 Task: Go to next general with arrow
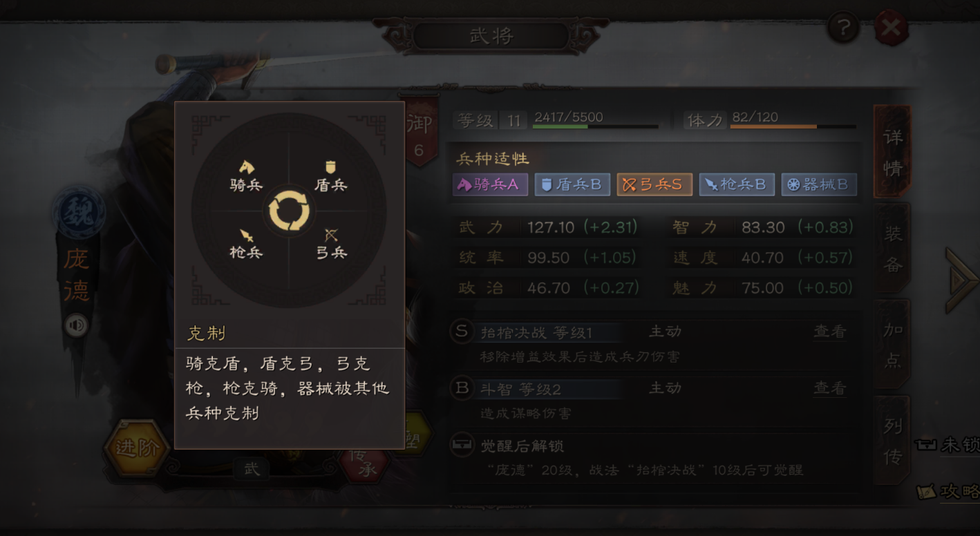coord(962,280)
